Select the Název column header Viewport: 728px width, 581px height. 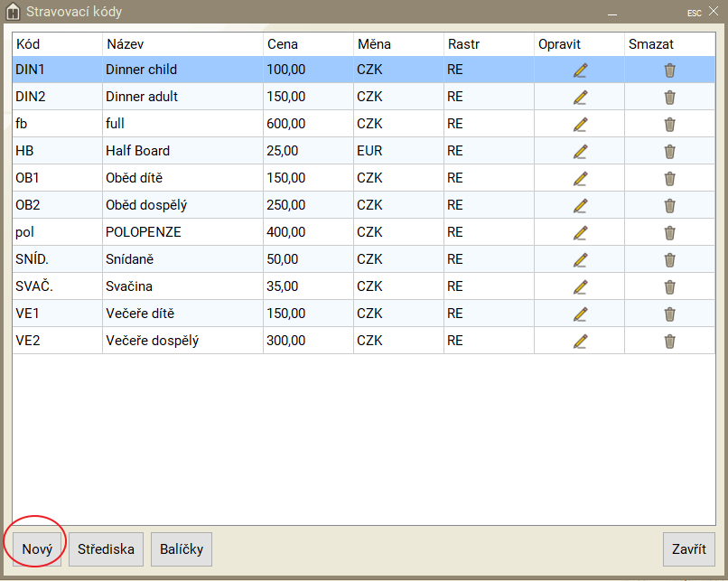tap(182, 44)
